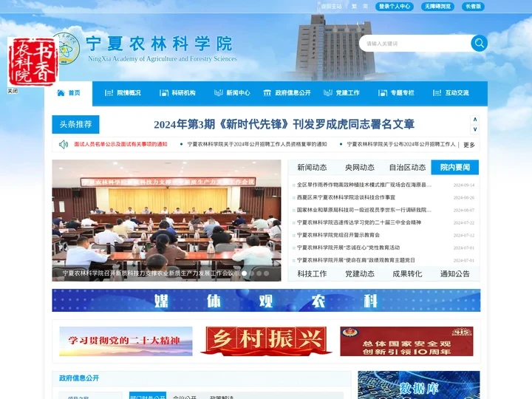Click the icon next to 政府信息公开 menu

point(267,92)
